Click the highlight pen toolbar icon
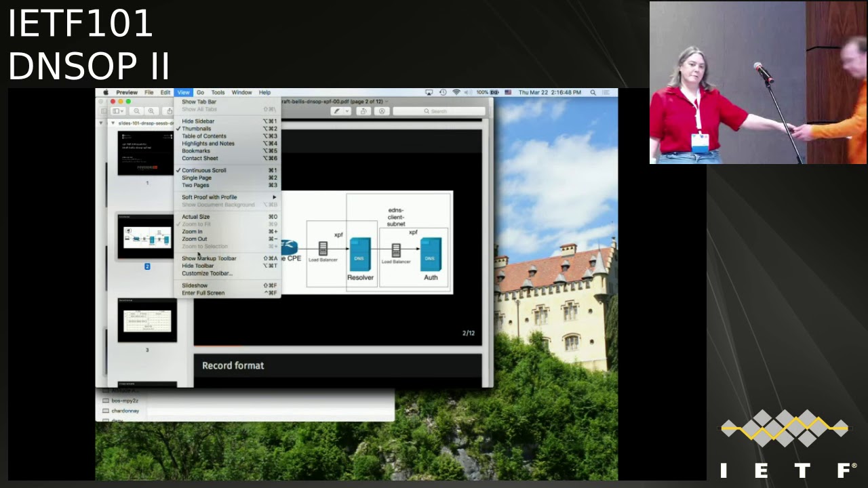 (337, 111)
